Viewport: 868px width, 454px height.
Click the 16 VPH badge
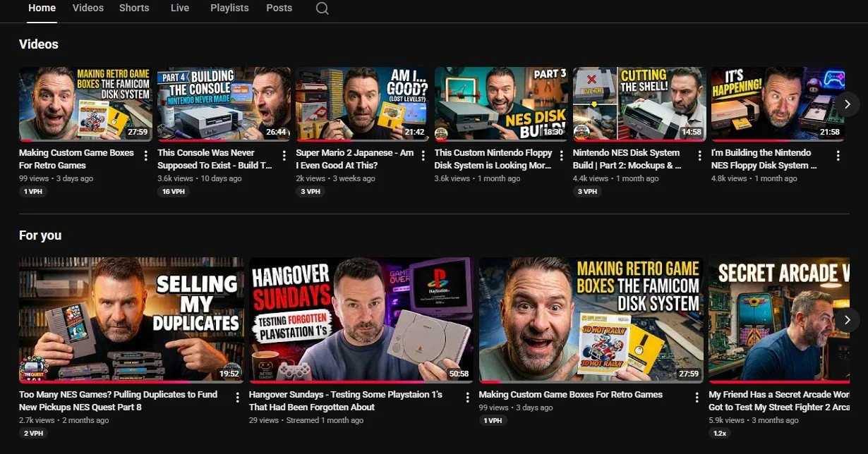coord(173,192)
